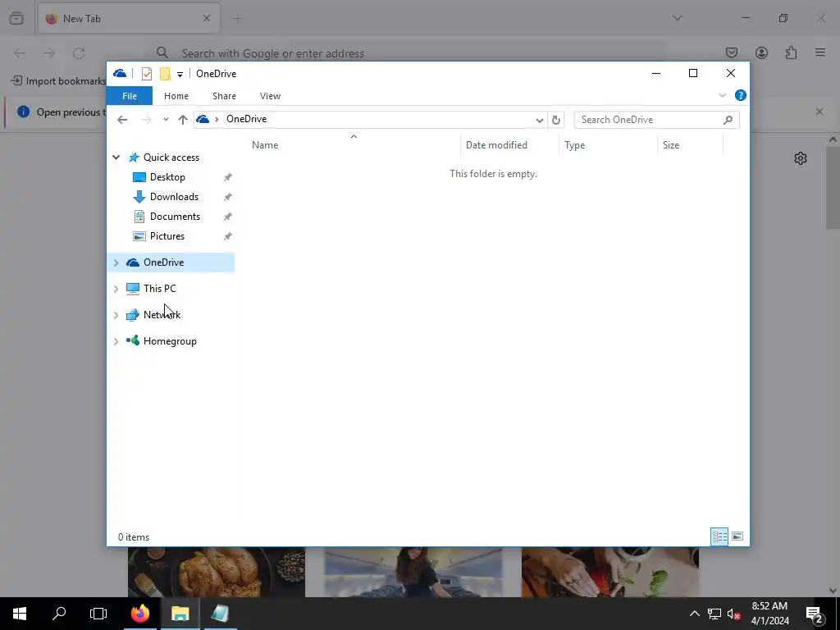Open Windows taskbar search
Screen dimensions: 840x630
pos(59,614)
